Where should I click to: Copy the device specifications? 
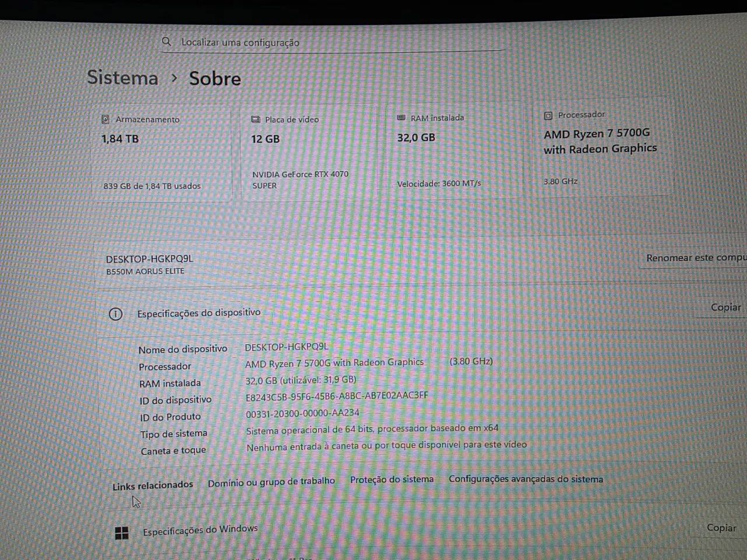pyautogui.click(x=725, y=307)
